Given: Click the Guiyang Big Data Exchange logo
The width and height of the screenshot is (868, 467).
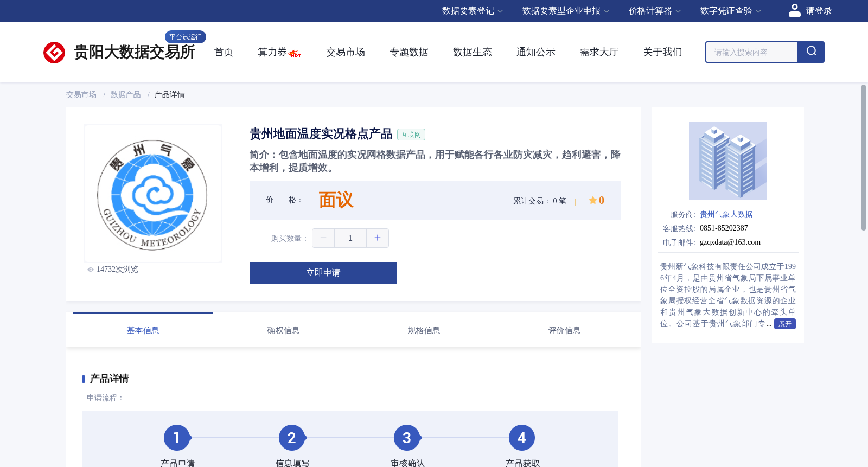Looking at the screenshot, I should [119, 52].
